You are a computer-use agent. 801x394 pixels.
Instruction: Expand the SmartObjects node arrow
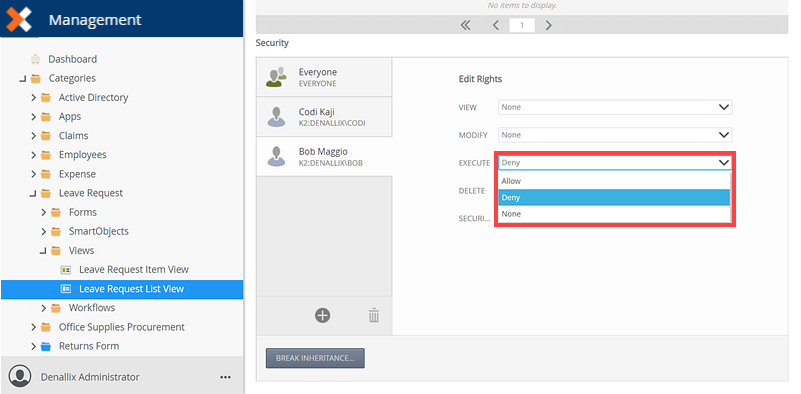coord(43,232)
